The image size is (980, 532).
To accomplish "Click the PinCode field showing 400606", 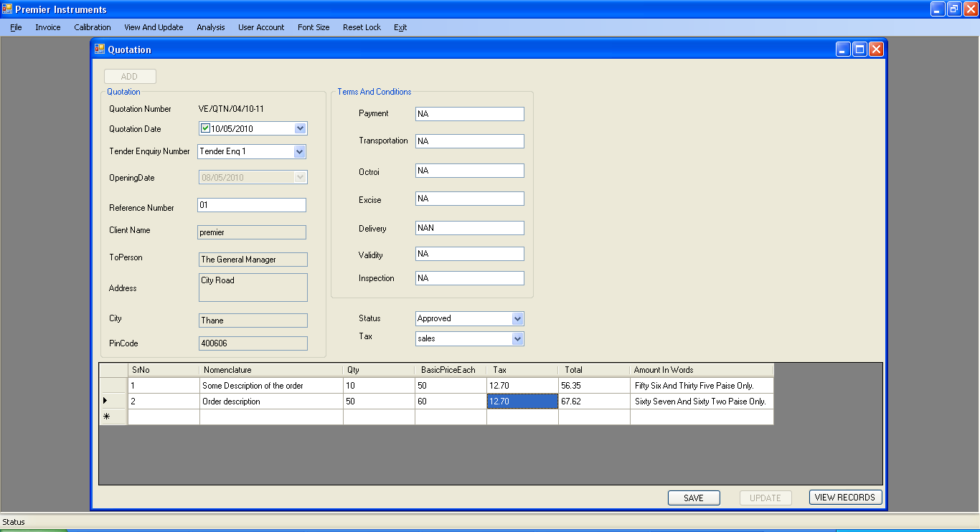I will click(x=253, y=343).
